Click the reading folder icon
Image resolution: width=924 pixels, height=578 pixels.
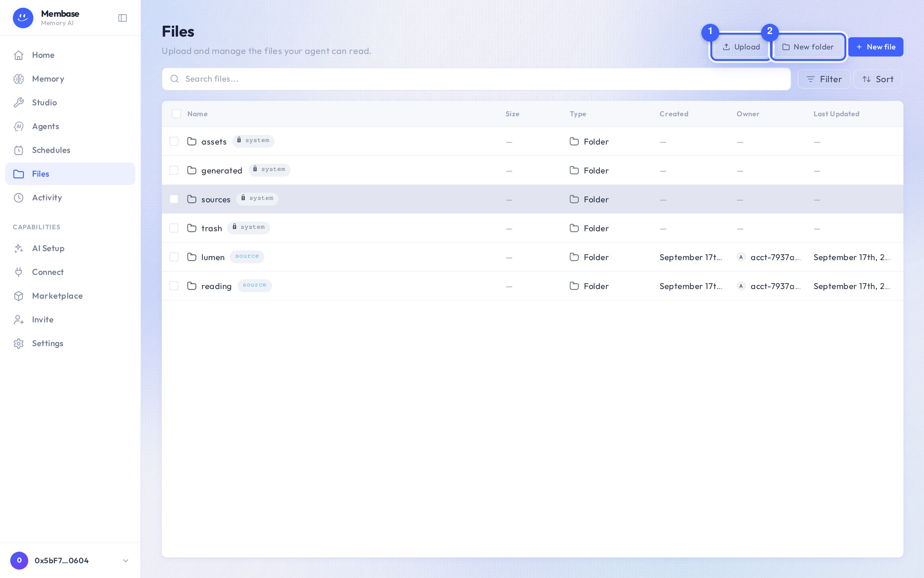coord(192,286)
